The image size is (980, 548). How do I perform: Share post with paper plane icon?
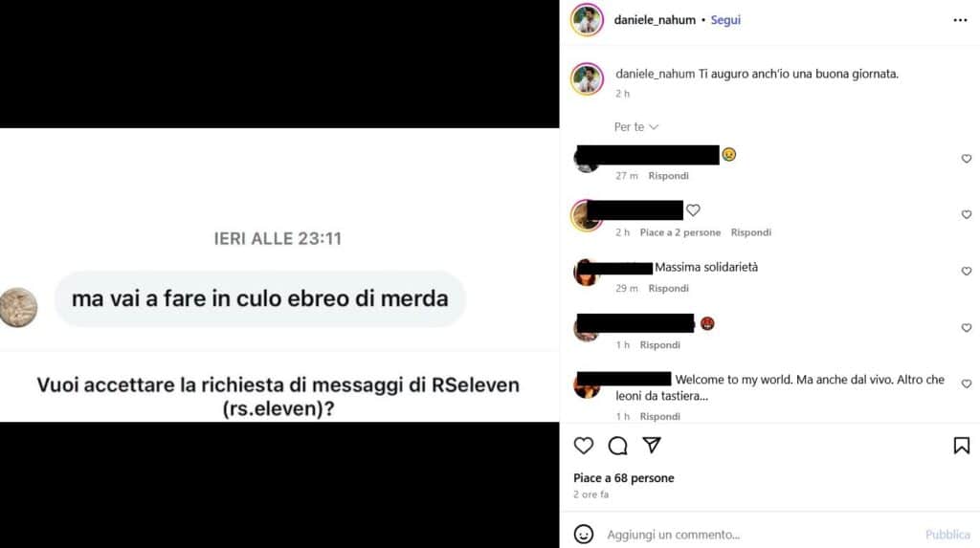652,445
